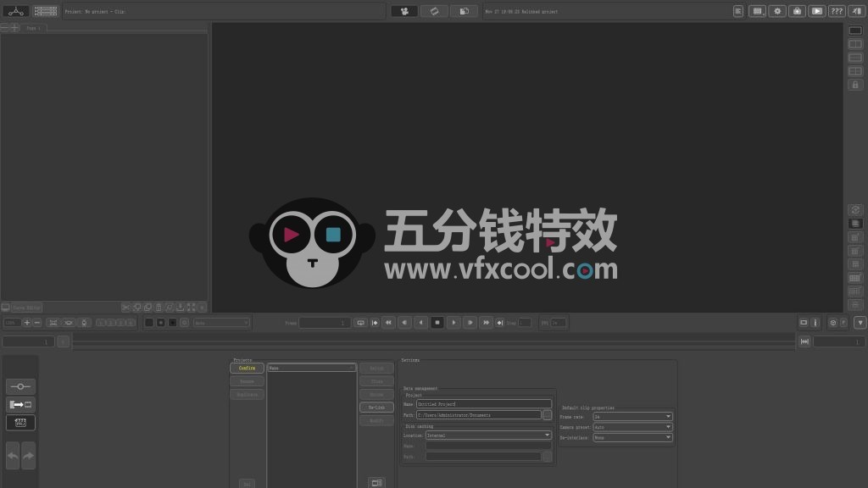This screenshot has height=488, width=868.
Task: Open the Camera preset dropdown
Action: [x=632, y=427]
